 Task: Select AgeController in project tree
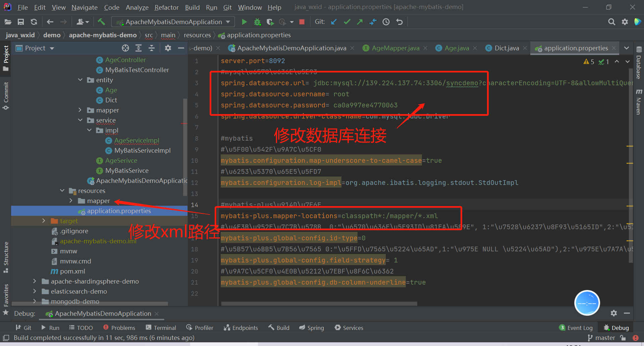pos(125,60)
